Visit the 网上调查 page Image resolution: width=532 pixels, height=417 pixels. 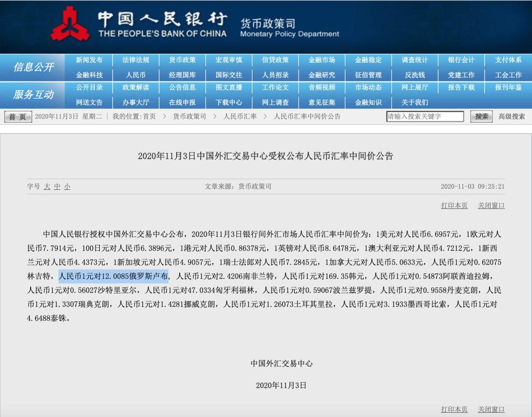pyautogui.click(x=276, y=102)
